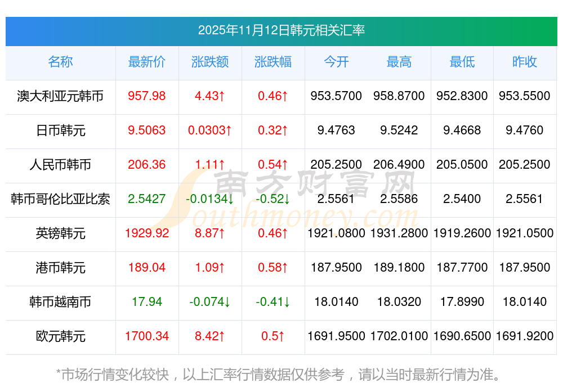The image size is (563, 392).
Task: Click the change value 1.09↑
Action: pos(209,268)
